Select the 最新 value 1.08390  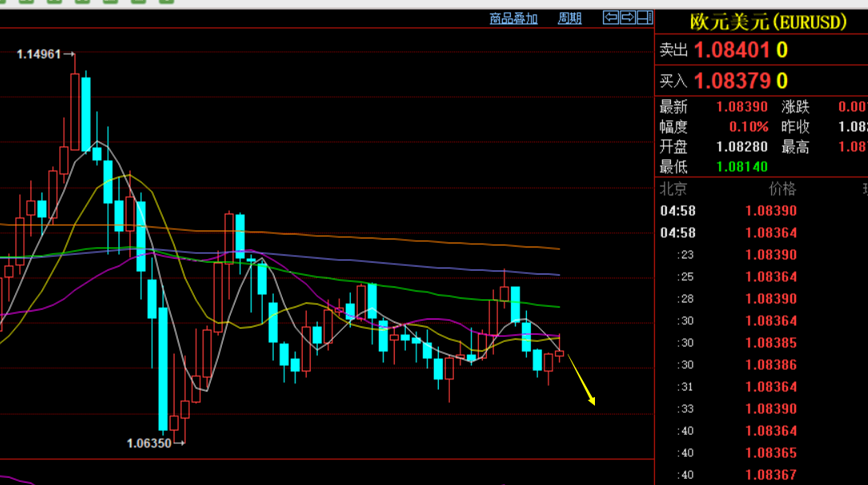741,106
